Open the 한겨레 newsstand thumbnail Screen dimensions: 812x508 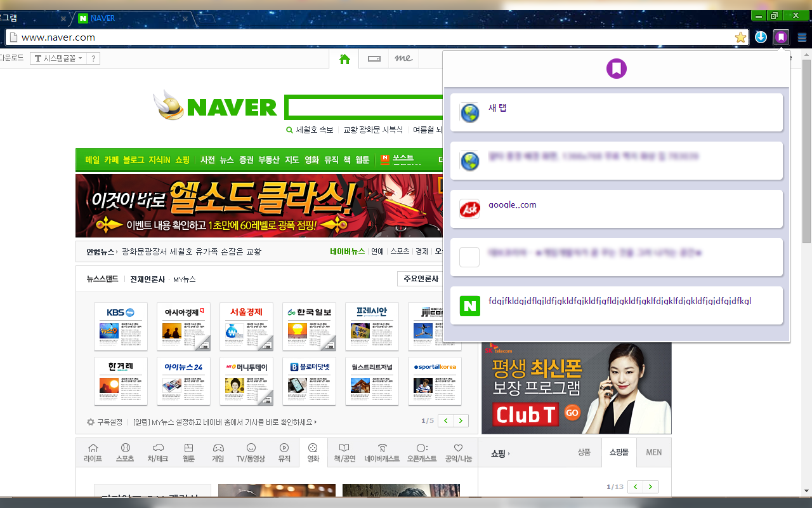click(121, 381)
